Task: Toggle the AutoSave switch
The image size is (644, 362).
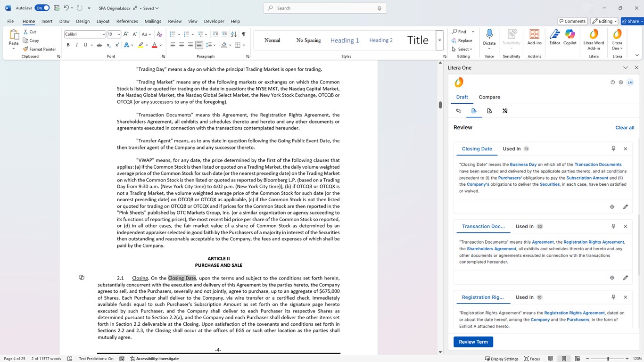Action: pyautogui.click(x=42, y=8)
